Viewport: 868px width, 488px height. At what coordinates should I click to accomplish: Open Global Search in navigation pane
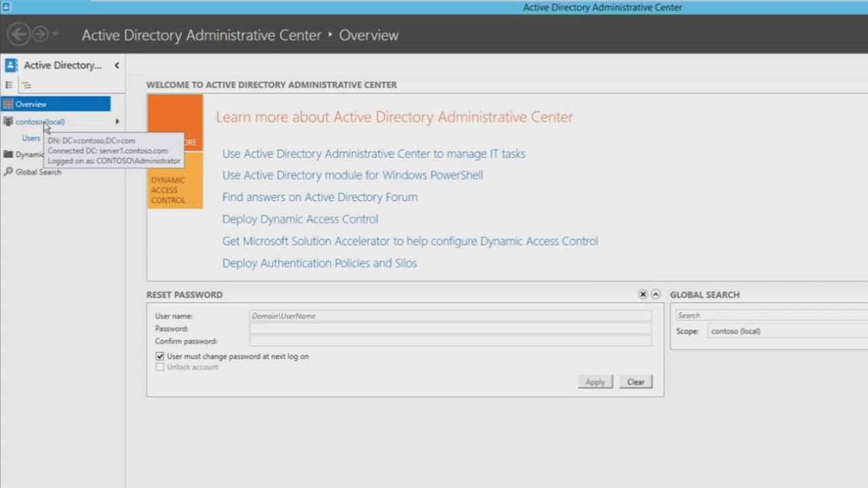coord(38,172)
